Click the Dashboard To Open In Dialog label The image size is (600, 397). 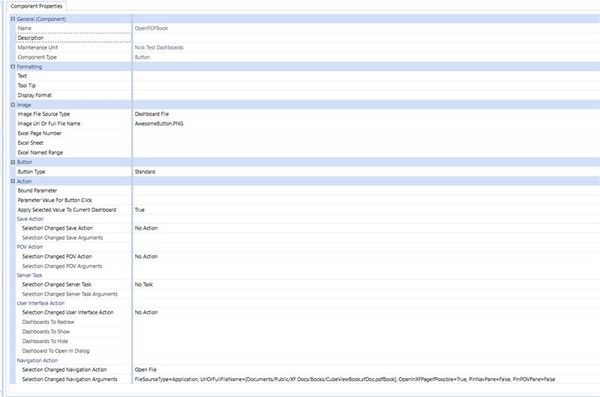[55, 351]
